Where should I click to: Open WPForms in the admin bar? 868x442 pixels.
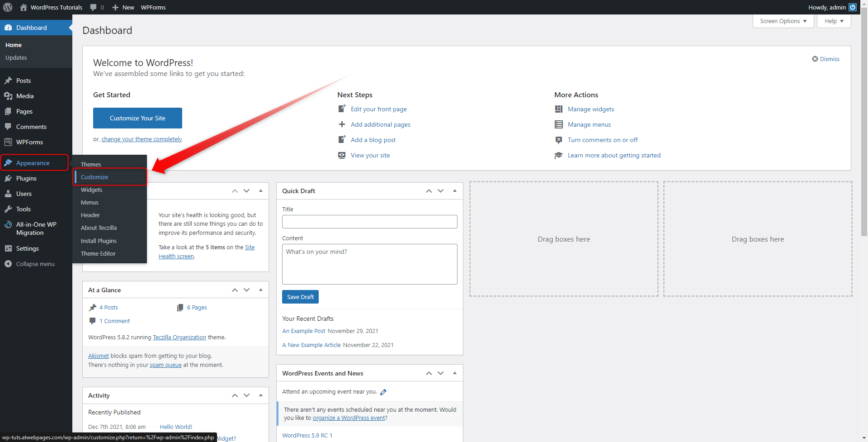(x=153, y=7)
